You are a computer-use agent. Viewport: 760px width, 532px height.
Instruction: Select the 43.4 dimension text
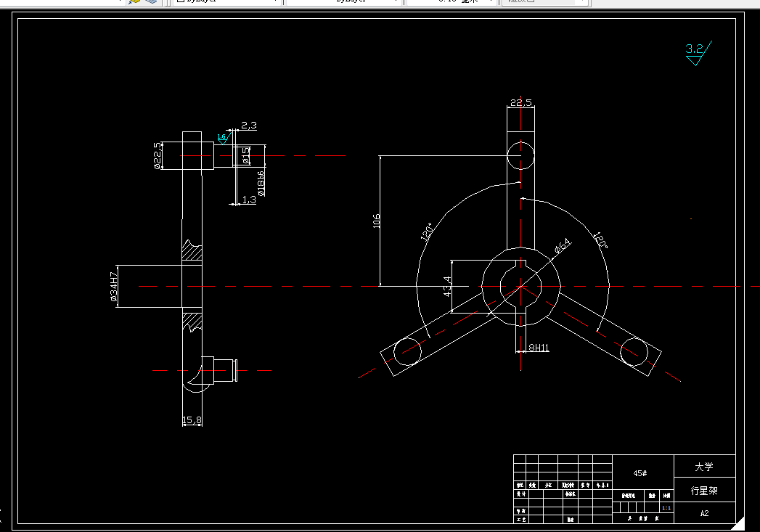click(447, 287)
